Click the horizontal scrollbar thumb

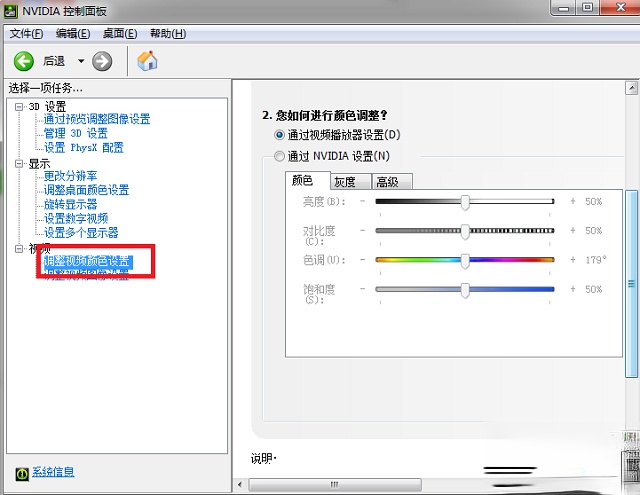point(335,485)
